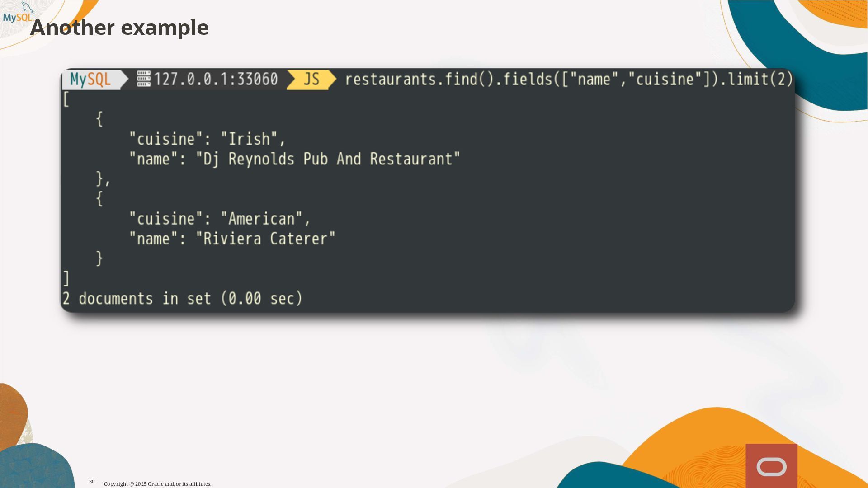Click the "Irish" cuisine value
The height and width of the screenshot is (488, 868).
[x=249, y=139]
